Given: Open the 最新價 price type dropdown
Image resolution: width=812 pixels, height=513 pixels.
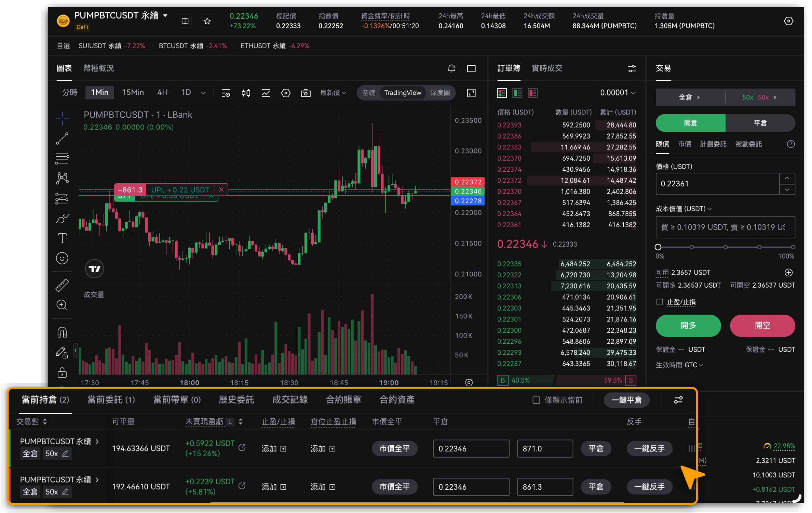Looking at the screenshot, I should tap(333, 93).
